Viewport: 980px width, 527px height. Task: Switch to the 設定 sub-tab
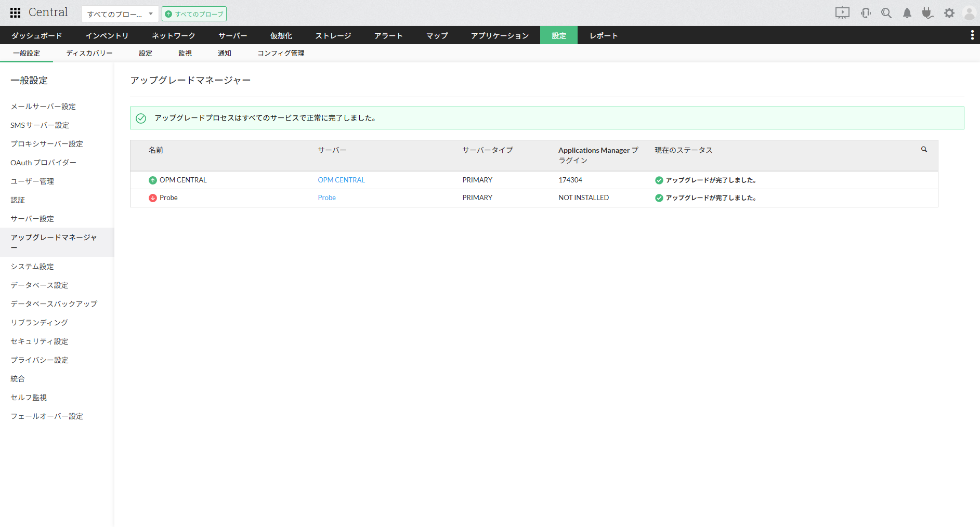click(x=146, y=53)
